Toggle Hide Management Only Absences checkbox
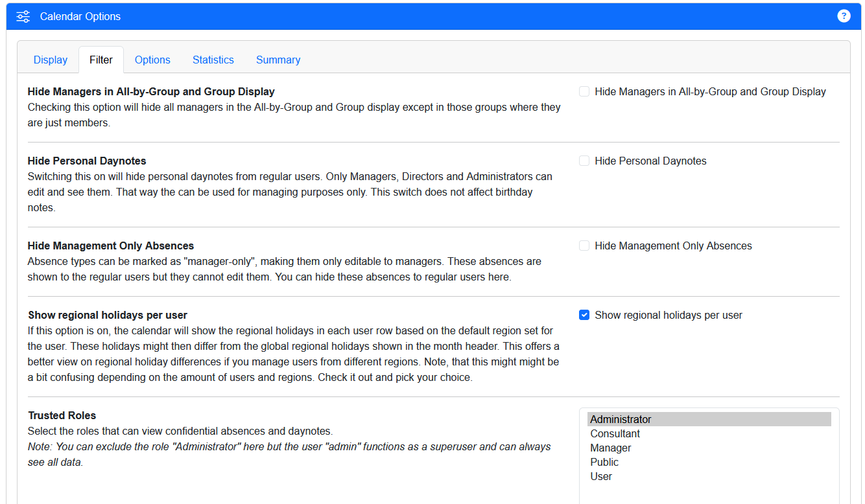 point(584,246)
